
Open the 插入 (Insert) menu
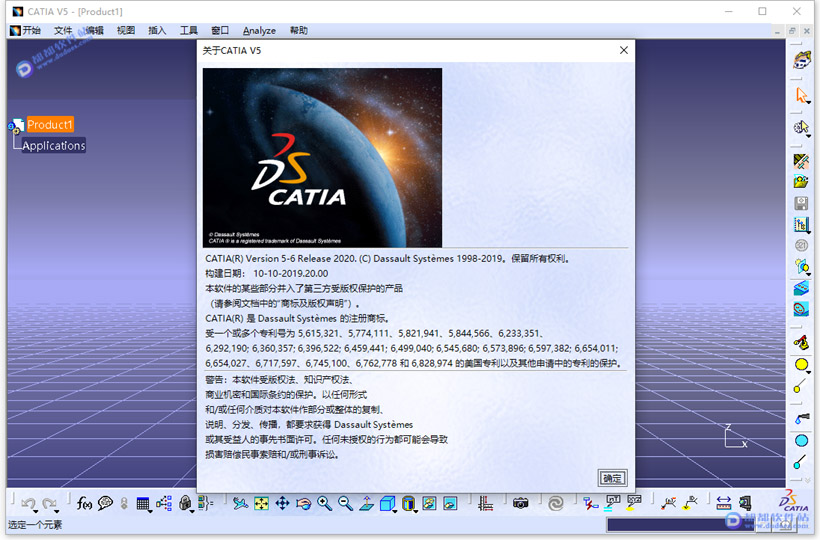157,30
